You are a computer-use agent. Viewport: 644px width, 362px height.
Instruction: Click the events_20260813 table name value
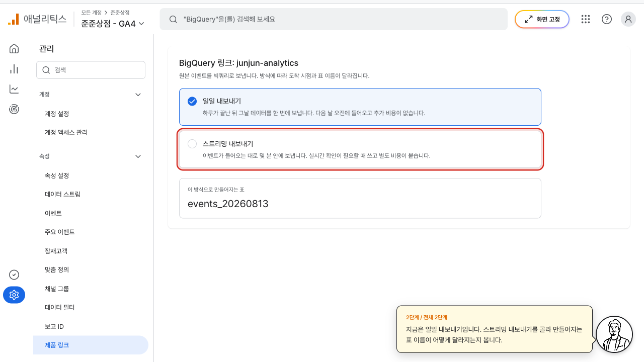tap(228, 204)
